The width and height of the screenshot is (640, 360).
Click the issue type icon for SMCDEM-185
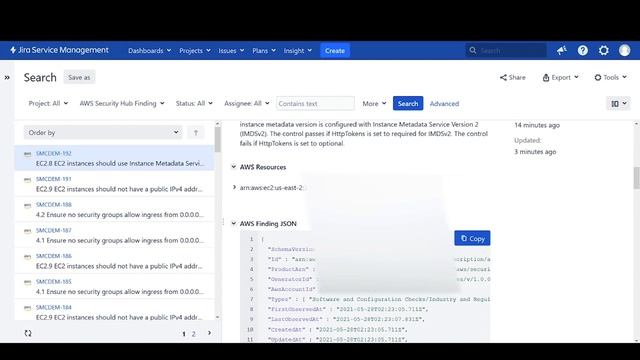click(x=27, y=282)
